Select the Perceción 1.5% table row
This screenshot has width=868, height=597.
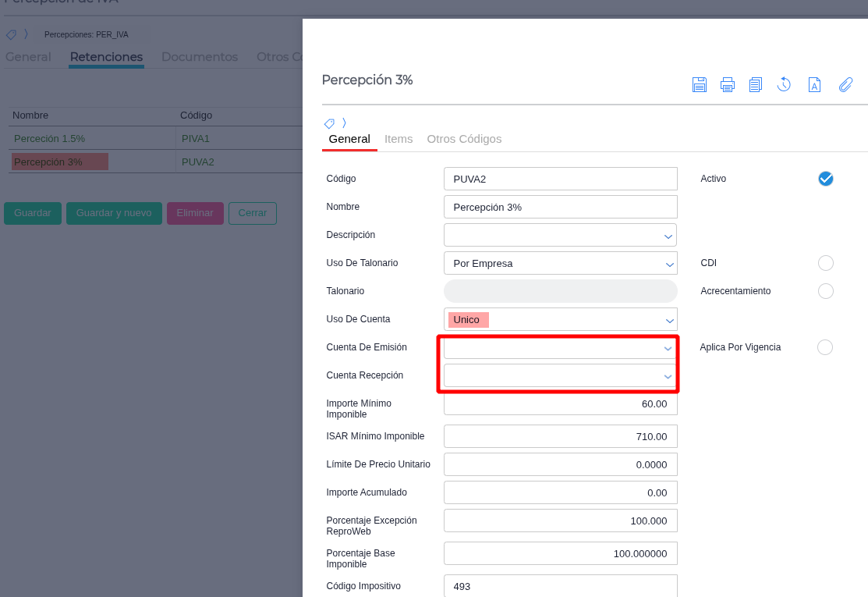(x=155, y=138)
